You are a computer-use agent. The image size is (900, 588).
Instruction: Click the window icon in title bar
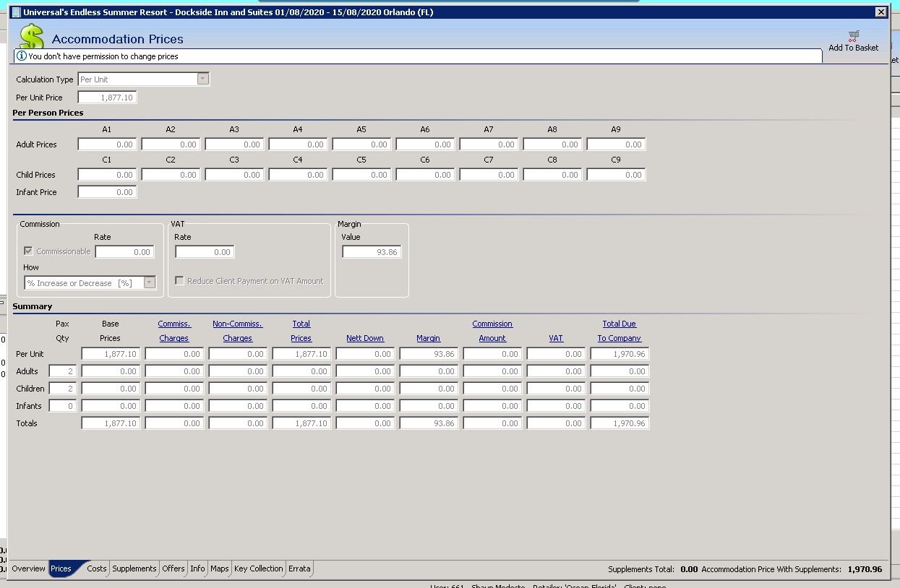tap(16, 12)
